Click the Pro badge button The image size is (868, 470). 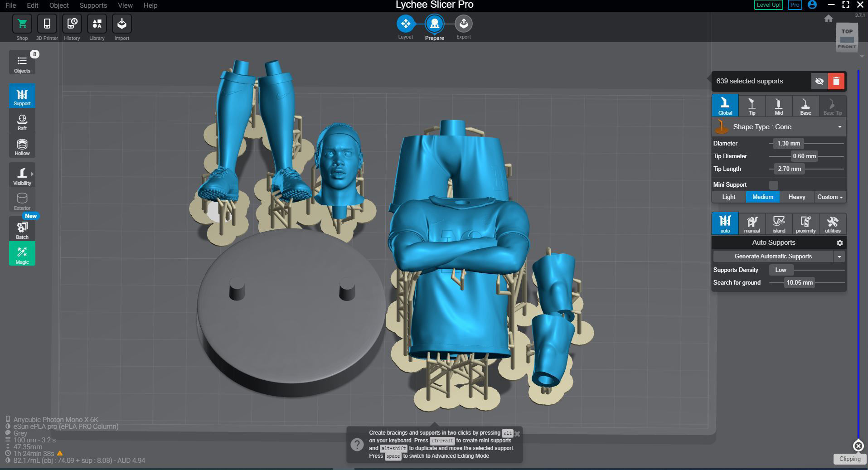(x=795, y=5)
